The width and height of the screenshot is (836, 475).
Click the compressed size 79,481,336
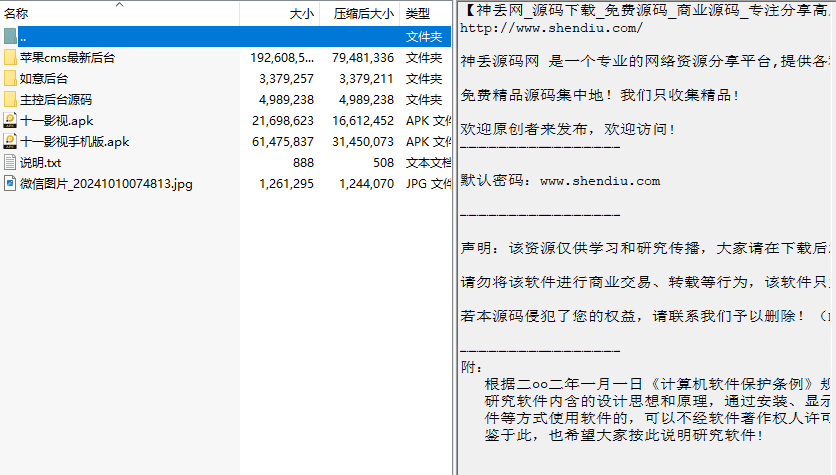(x=363, y=58)
